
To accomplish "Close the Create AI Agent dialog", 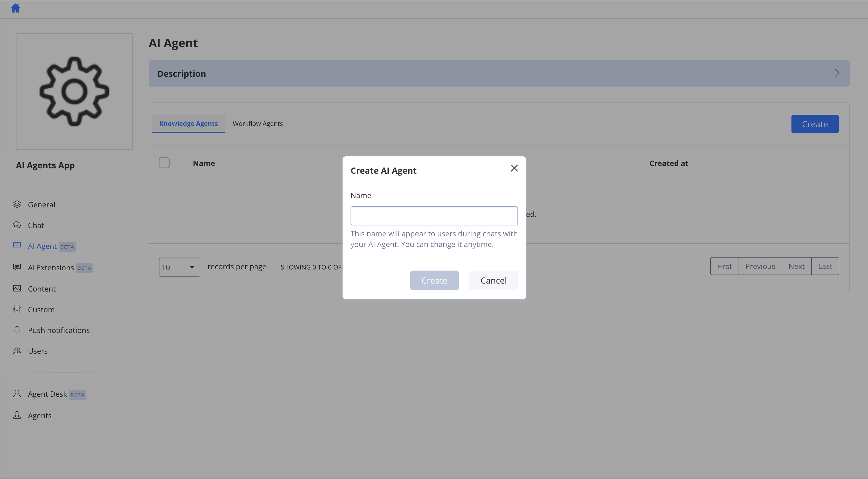I will (x=514, y=168).
